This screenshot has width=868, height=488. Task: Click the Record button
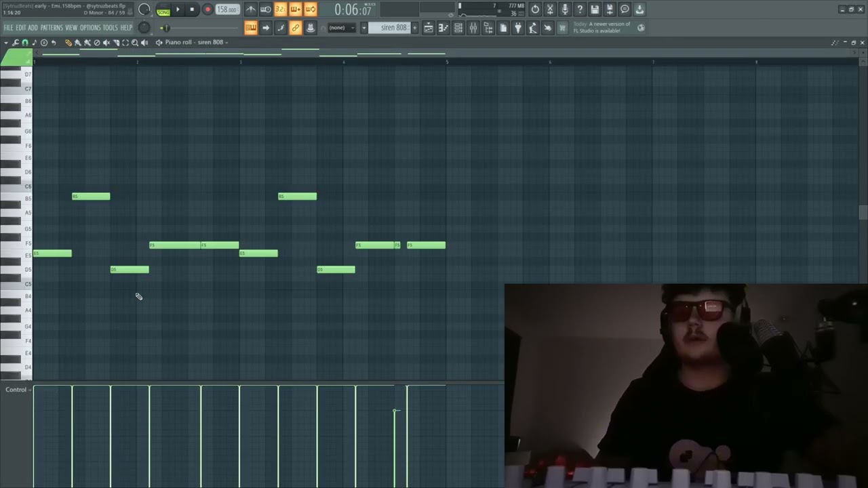(208, 9)
